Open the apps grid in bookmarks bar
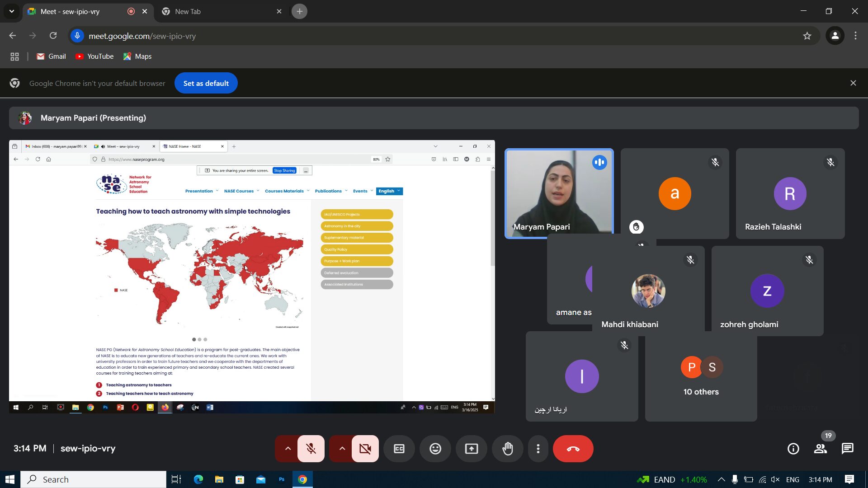 click(x=14, y=56)
